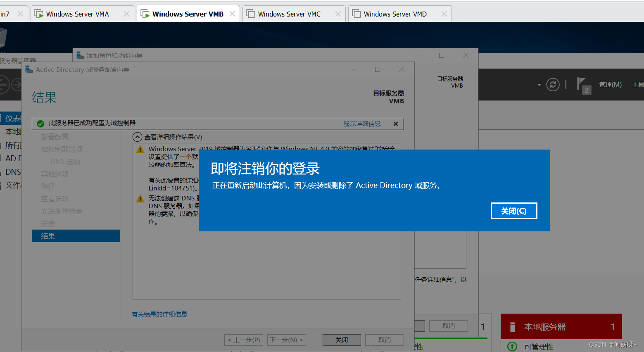Click the 下一步(N) button

[x=287, y=340]
